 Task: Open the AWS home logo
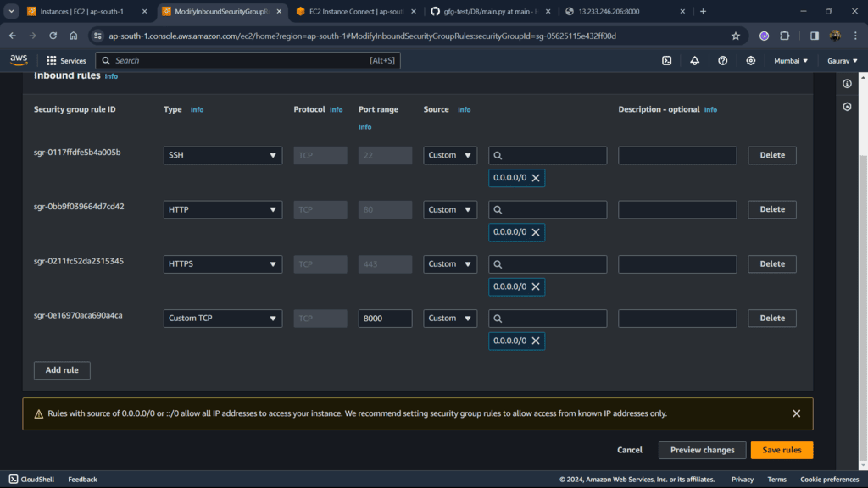click(19, 60)
